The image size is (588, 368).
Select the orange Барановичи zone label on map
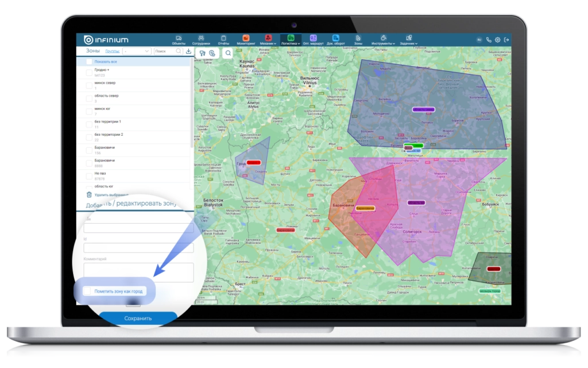365,208
